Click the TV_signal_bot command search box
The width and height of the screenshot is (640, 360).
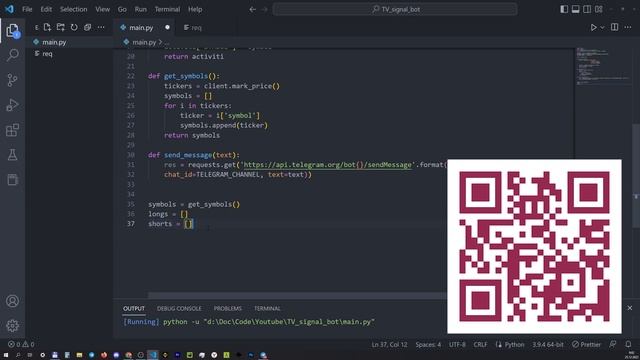click(395, 9)
